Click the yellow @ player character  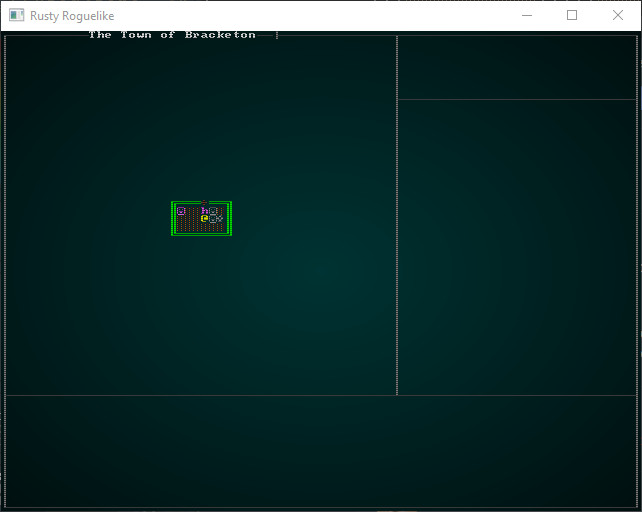pos(205,218)
